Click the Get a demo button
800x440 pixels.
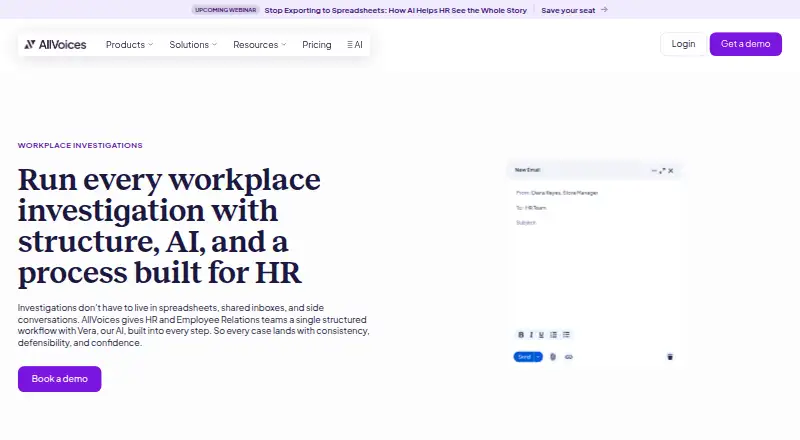(745, 44)
